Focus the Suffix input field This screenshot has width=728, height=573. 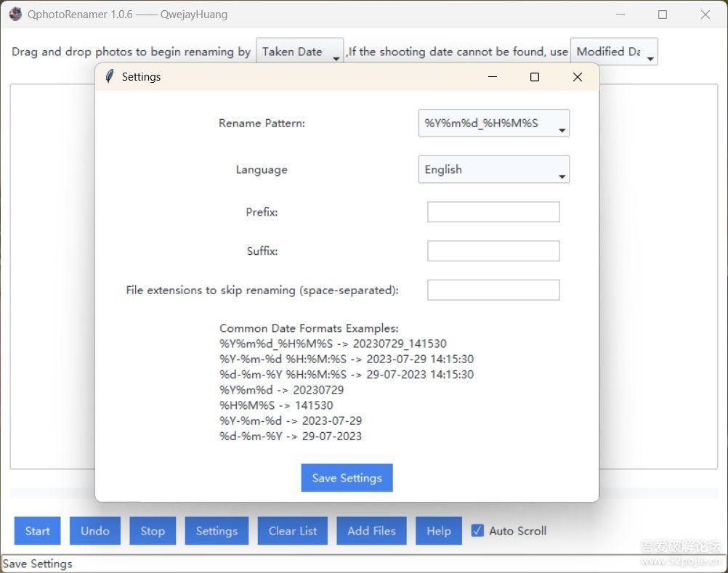(x=493, y=251)
